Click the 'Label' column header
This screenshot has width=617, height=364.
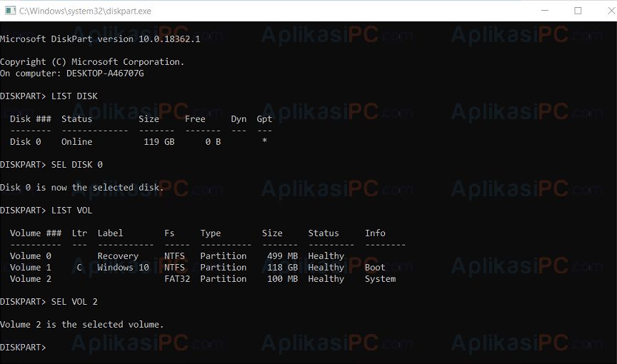click(110, 233)
